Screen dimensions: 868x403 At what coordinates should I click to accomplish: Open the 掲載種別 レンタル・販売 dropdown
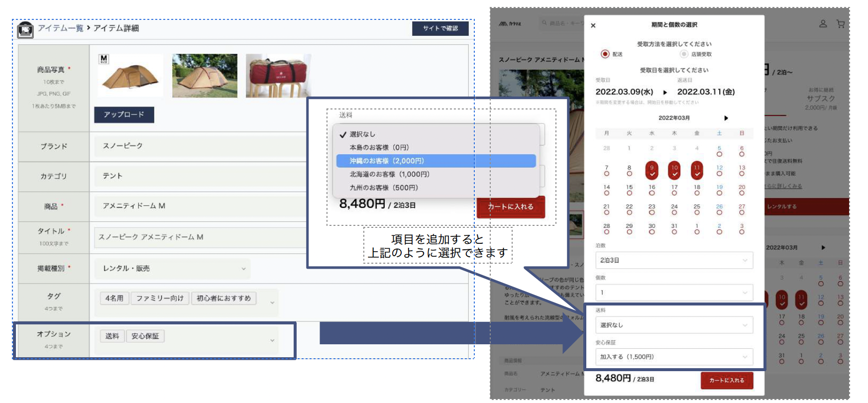pyautogui.click(x=173, y=268)
